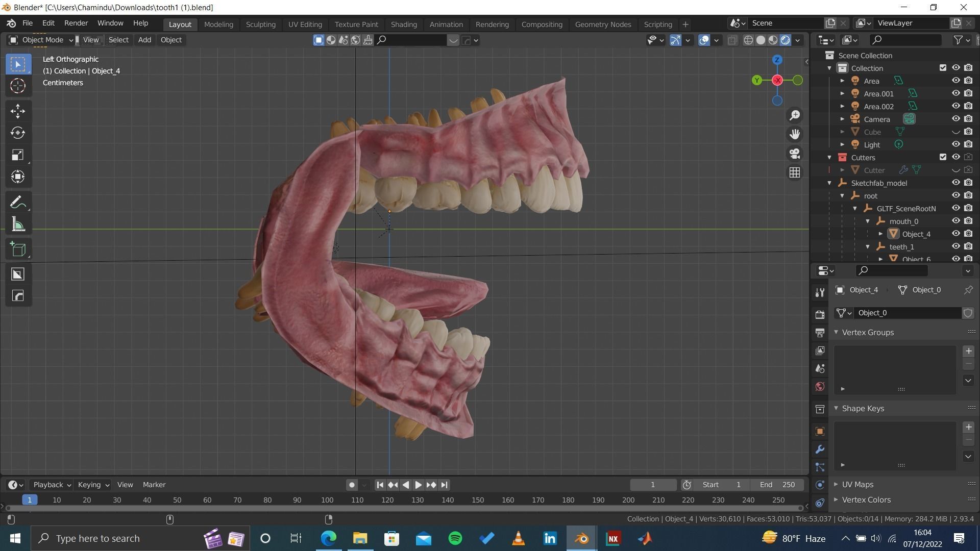This screenshot has width=980, height=551.
Task: Click the pan view hand icon
Action: point(795,135)
